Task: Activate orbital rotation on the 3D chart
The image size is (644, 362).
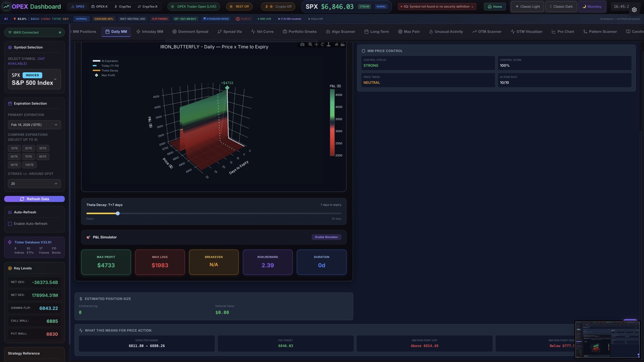Action: (x=322, y=44)
